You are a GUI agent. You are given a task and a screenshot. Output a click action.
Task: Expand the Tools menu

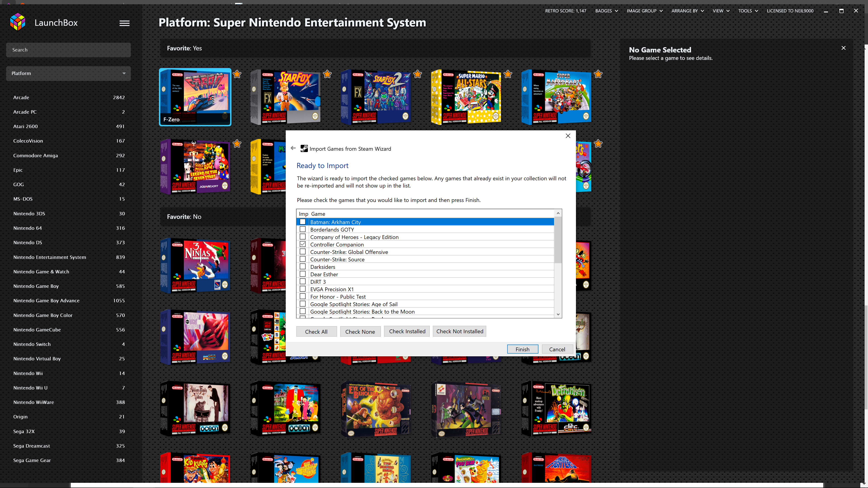coord(748,11)
